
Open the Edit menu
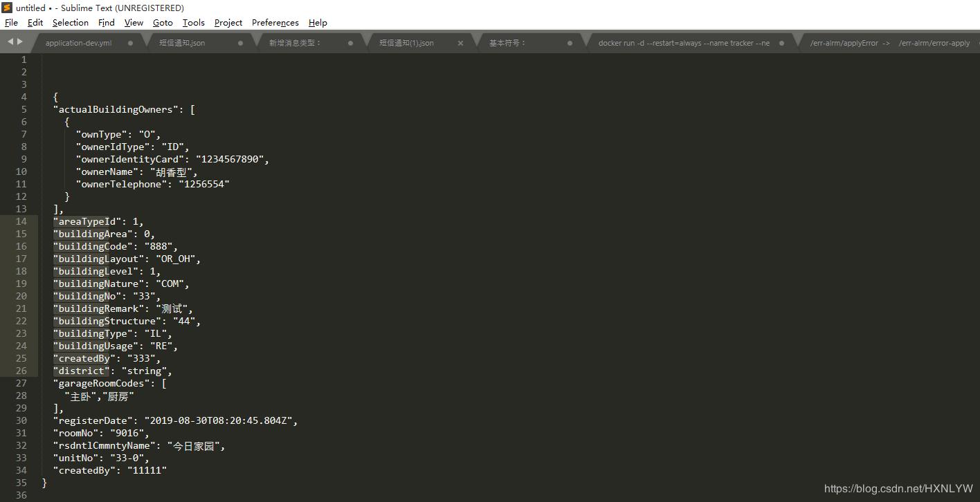[x=35, y=23]
